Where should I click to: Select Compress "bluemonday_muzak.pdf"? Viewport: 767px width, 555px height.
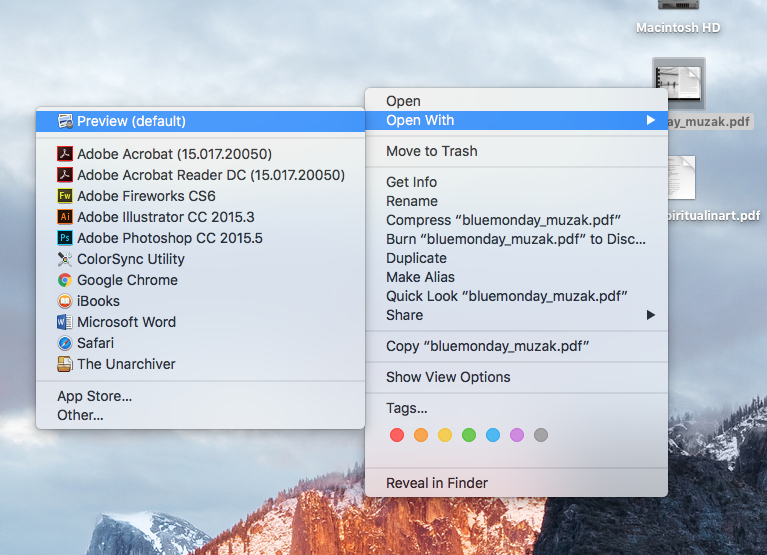tap(517, 220)
